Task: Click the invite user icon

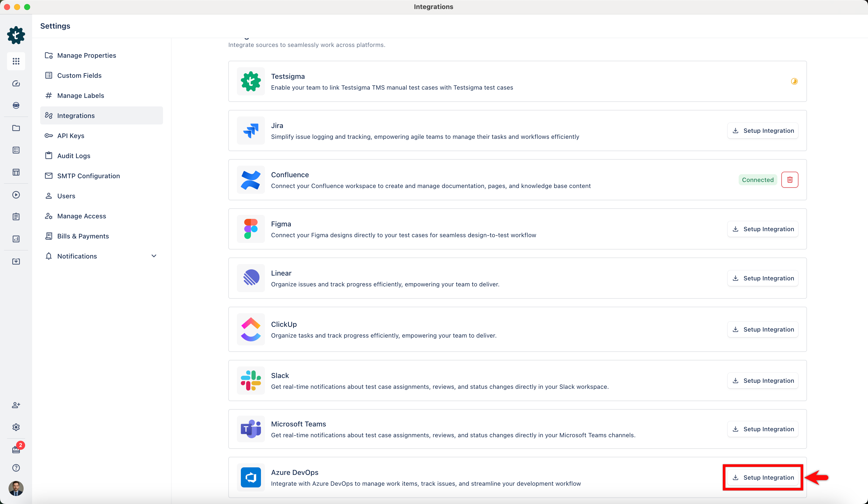Action: click(x=16, y=405)
